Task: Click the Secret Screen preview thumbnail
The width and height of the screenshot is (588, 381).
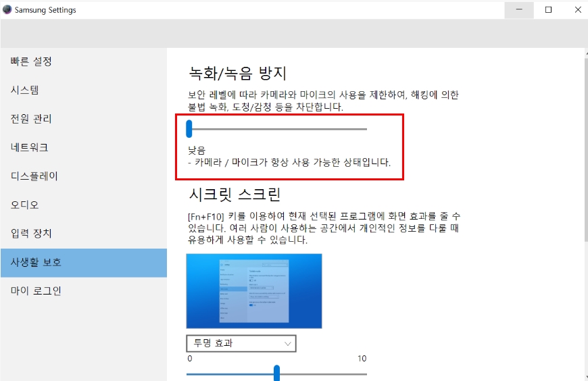Action: pyautogui.click(x=254, y=291)
